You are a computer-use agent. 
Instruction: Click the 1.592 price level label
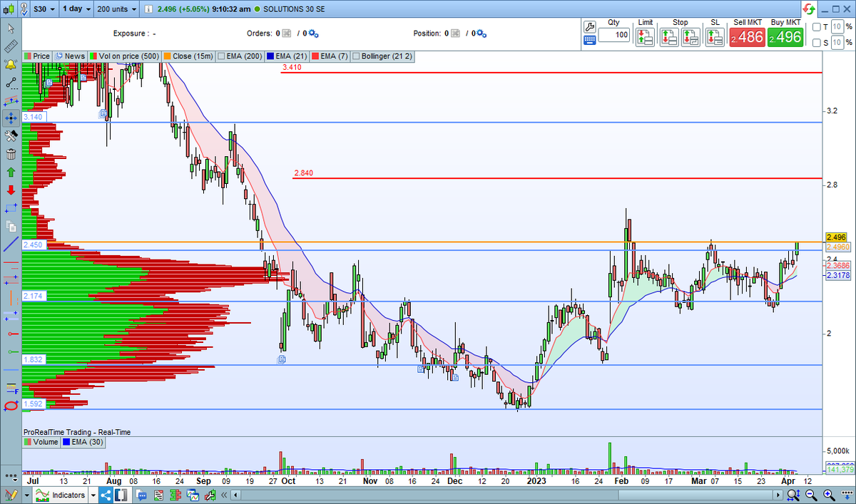tap(33, 403)
